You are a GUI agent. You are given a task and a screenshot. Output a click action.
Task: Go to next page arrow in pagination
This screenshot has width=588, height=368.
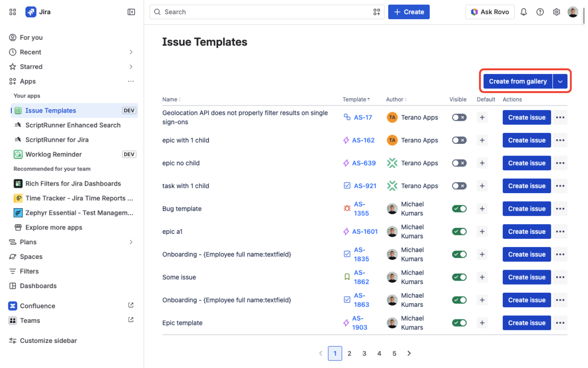coord(409,353)
